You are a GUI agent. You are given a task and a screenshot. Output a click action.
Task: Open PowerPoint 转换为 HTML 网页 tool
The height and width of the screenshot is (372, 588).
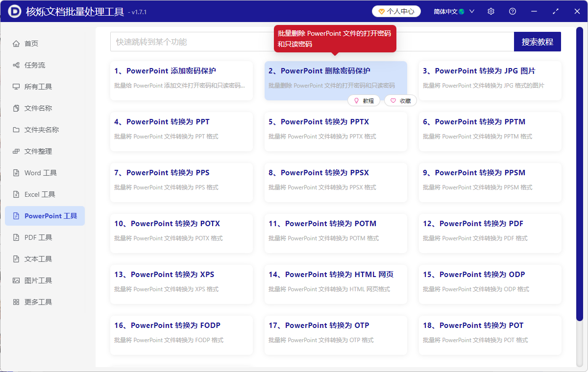(336, 284)
